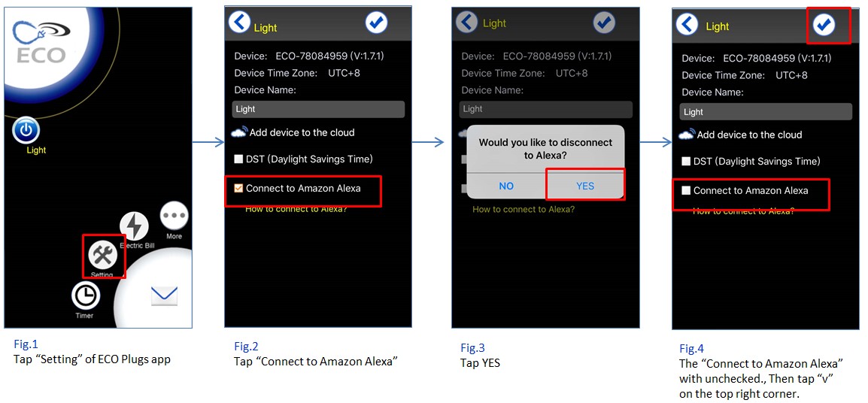Open the Electric Bill lightning icon
Screen dimensions: 868x403
point(134,226)
